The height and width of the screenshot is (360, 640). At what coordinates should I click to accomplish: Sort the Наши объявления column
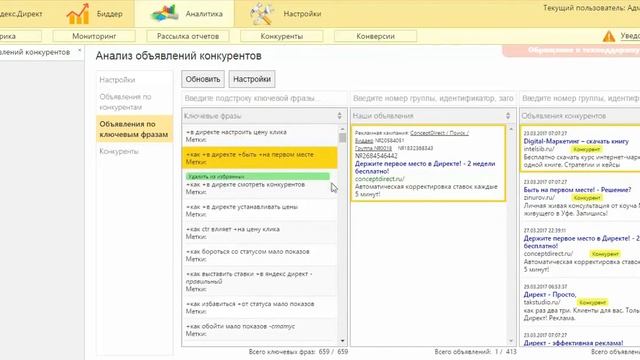click(508, 116)
